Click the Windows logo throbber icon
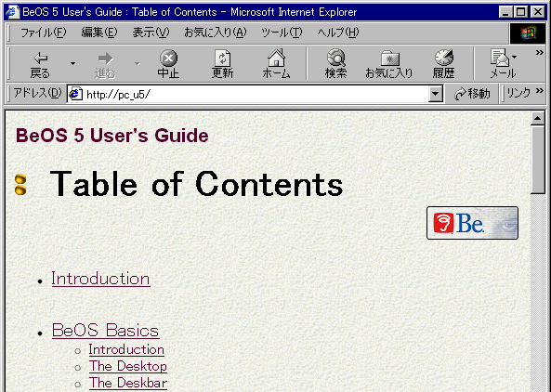 click(x=528, y=33)
